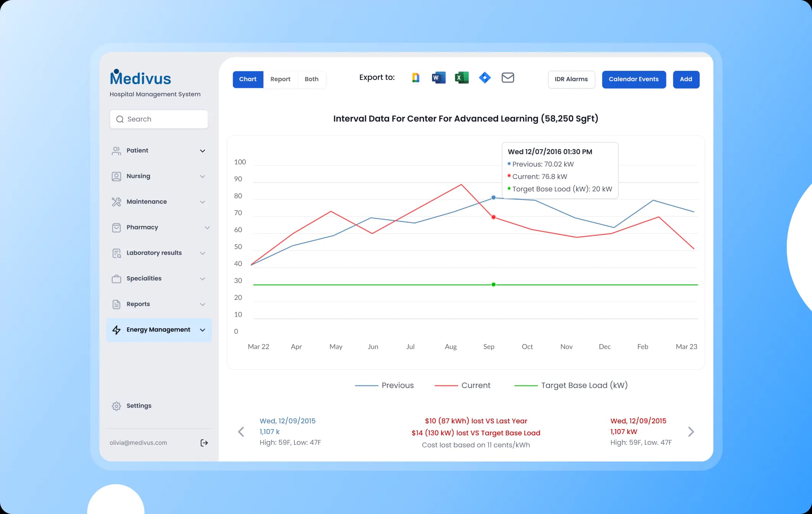Click green target load point marker
This screenshot has width=812, height=514.
pos(494,285)
